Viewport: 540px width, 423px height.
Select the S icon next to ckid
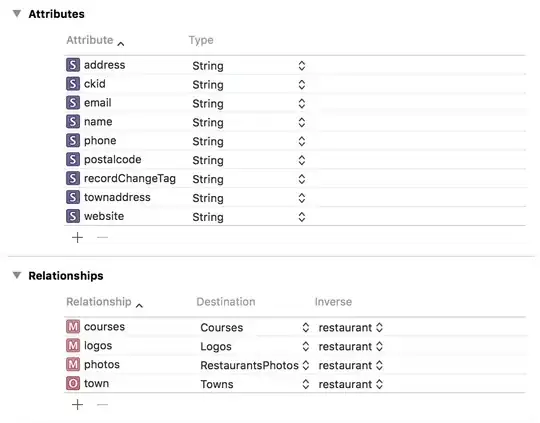coord(73,84)
